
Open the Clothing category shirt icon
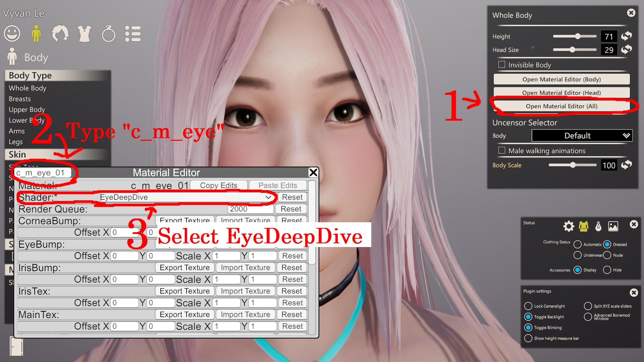coord(84,34)
